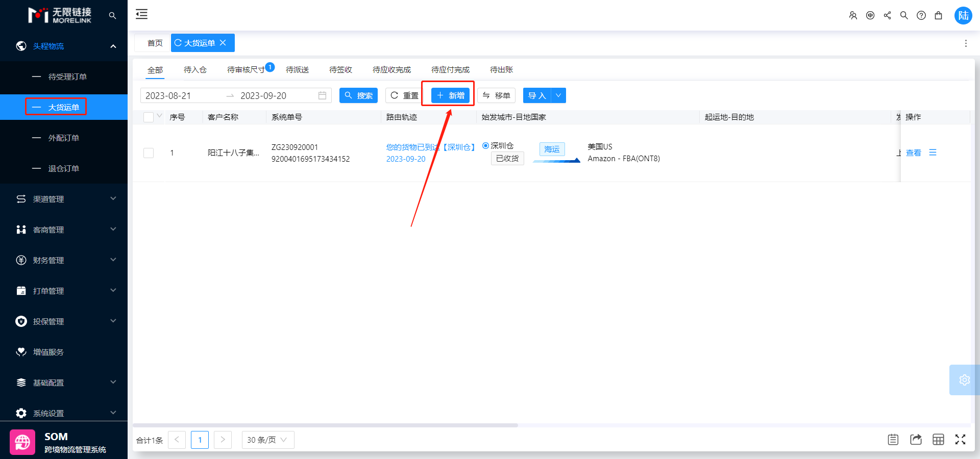Open the calendar icon in date range

pos(322,95)
